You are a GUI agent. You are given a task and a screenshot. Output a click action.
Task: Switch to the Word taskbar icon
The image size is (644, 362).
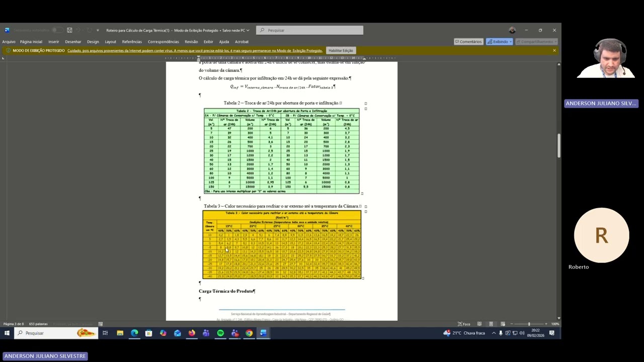pos(263,333)
